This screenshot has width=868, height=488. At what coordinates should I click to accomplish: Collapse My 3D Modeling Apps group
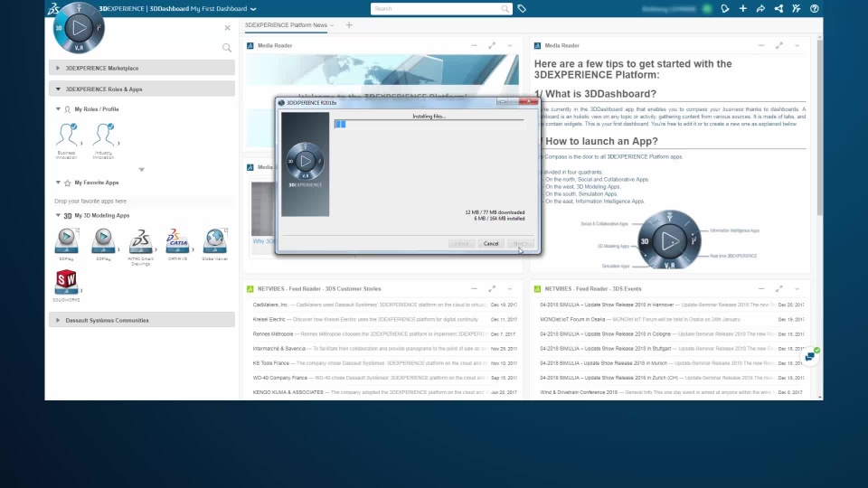[x=58, y=215]
